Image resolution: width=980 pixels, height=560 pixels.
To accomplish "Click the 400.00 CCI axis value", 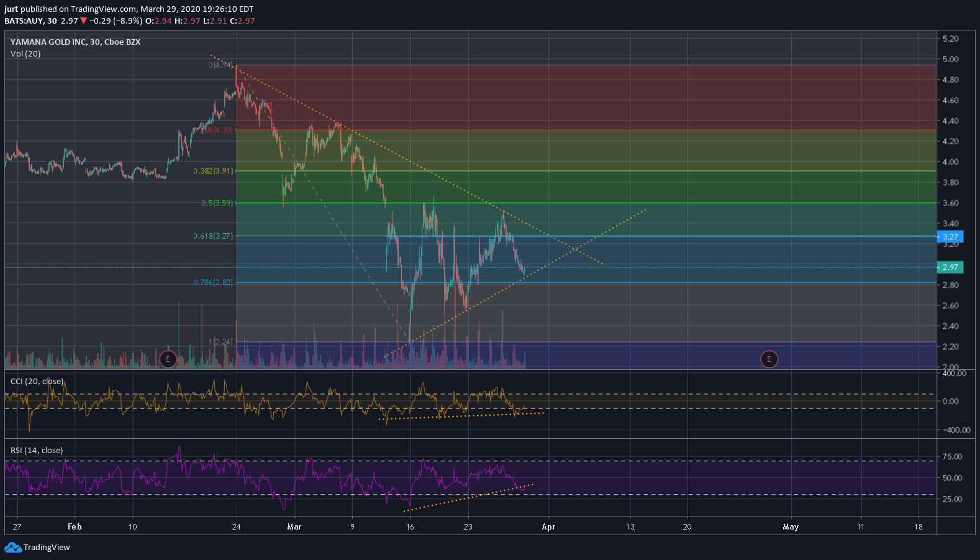I will (x=955, y=374).
